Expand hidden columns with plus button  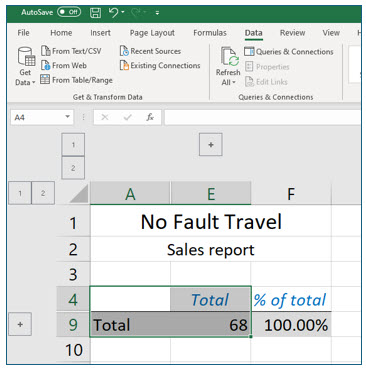[x=211, y=145]
